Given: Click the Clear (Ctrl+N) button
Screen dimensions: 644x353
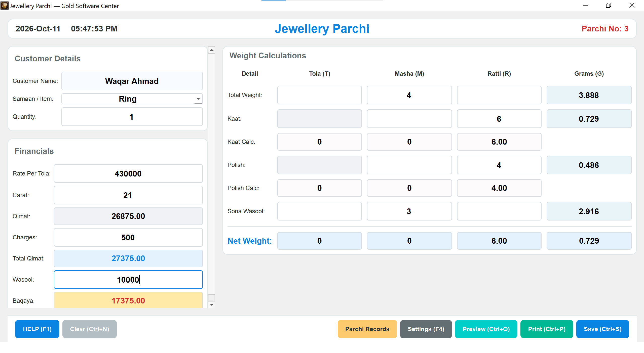Looking at the screenshot, I should click(90, 329).
